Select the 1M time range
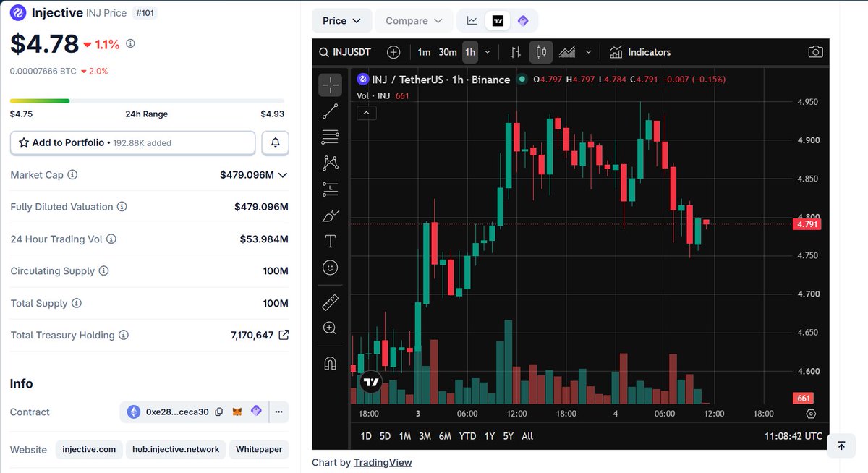868x473 pixels. point(405,436)
